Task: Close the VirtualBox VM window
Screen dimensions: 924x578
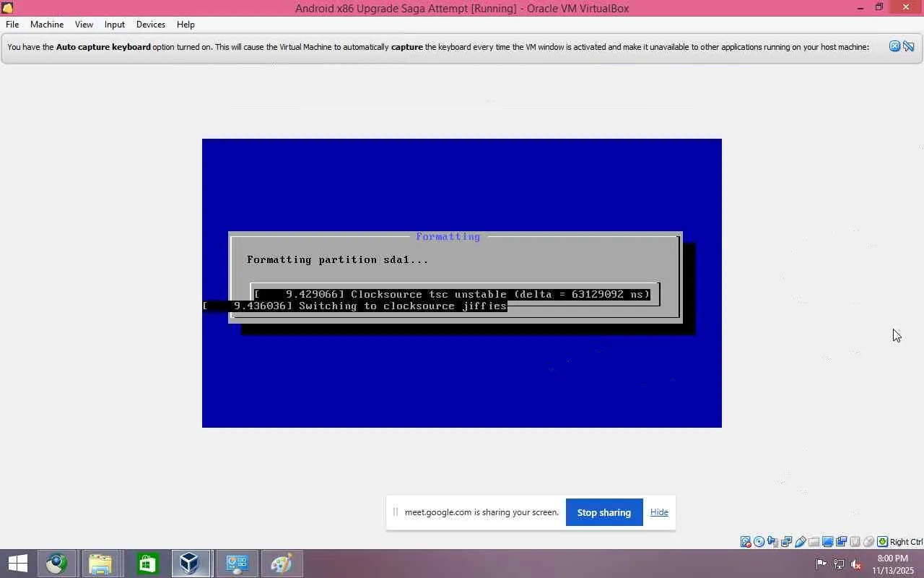Action: (907, 8)
